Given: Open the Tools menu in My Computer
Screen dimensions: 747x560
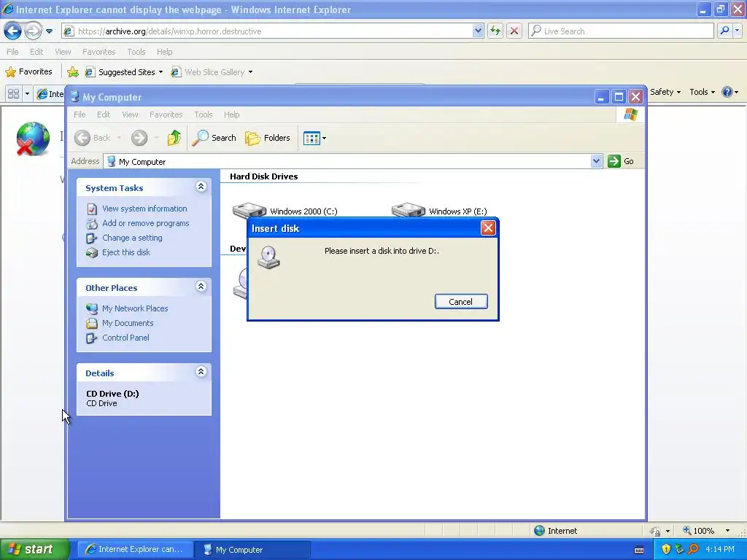Looking at the screenshot, I should coord(204,114).
